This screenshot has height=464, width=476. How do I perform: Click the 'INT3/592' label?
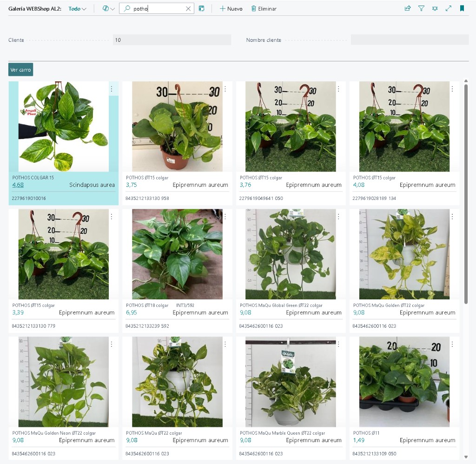pyautogui.click(x=185, y=305)
